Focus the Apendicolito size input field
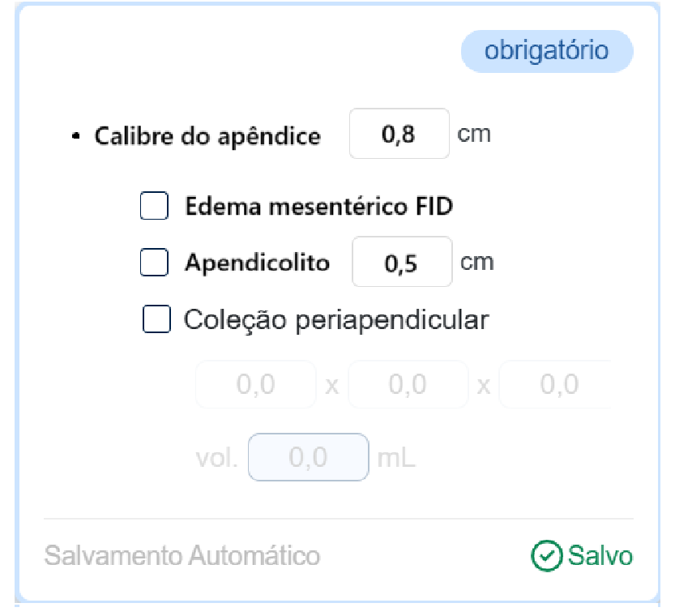Image resolution: width=675 pixels, height=616 pixels. 402,263
